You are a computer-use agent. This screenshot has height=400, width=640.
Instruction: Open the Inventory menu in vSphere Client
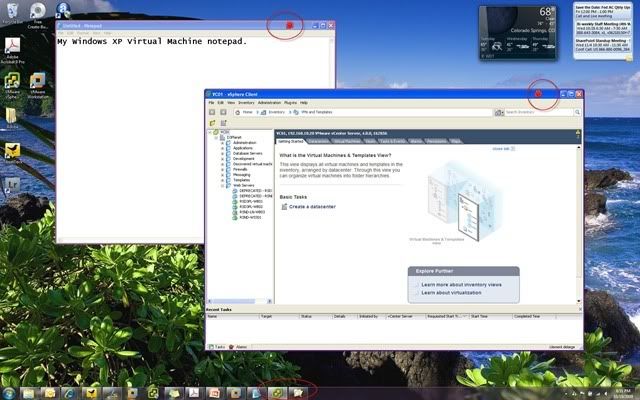[x=246, y=103]
